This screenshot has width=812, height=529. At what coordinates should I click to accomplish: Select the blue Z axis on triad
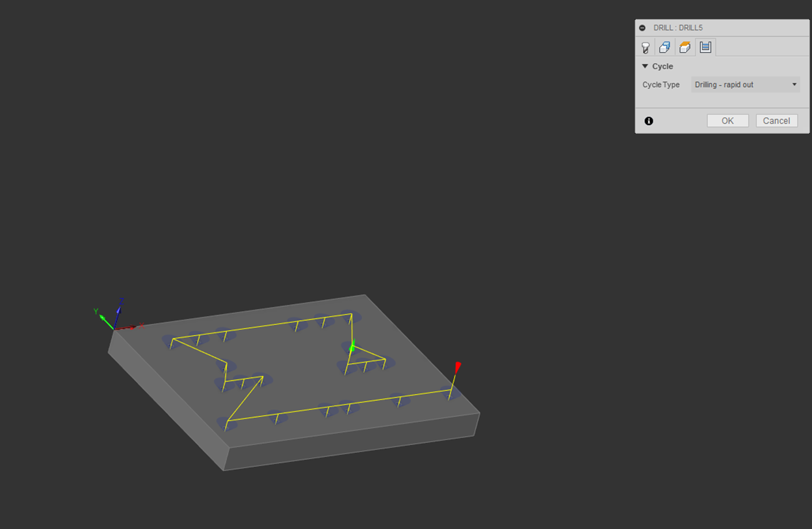119,311
